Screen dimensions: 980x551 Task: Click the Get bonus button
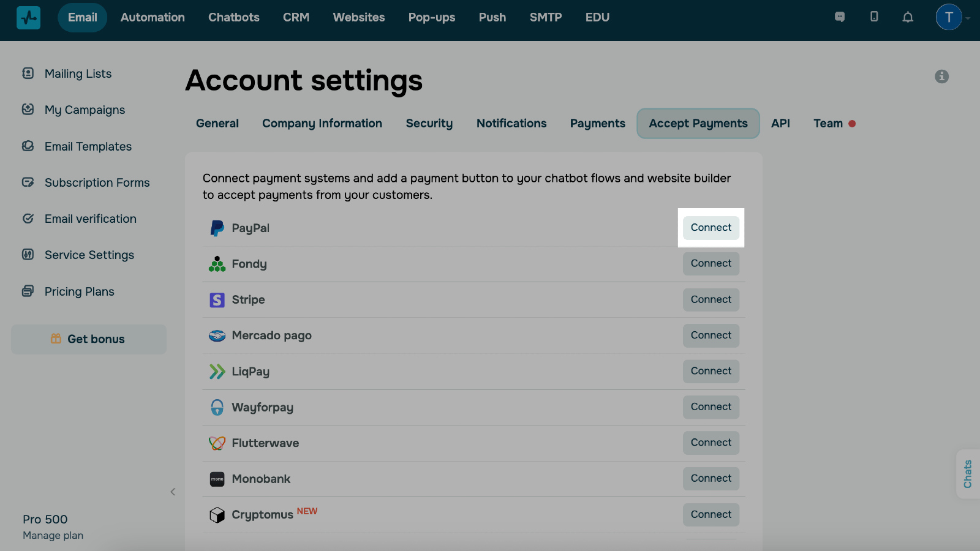(89, 339)
